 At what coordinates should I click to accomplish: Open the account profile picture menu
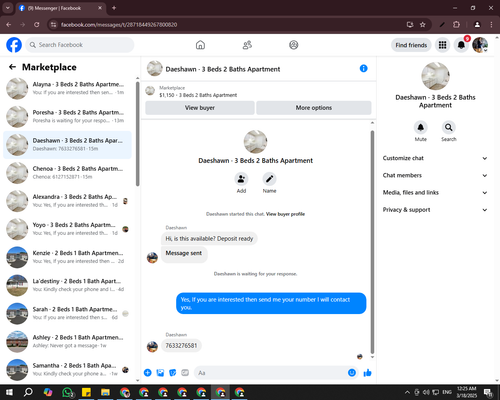coord(480,45)
